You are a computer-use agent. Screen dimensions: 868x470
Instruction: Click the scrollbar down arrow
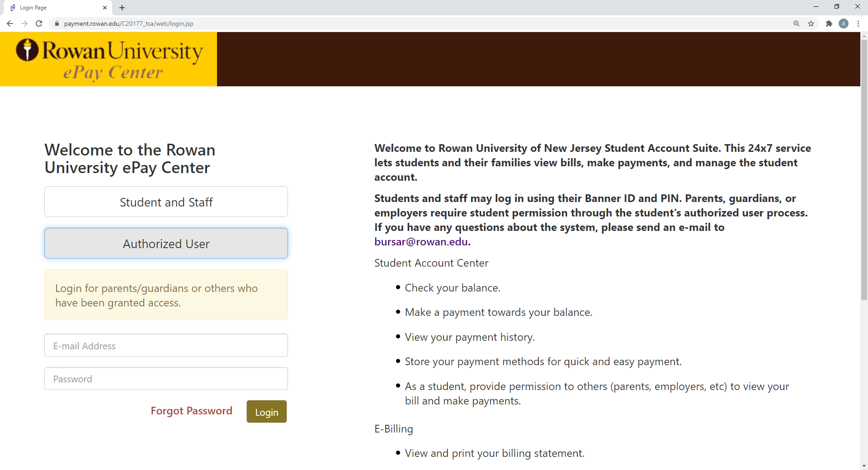[x=864, y=465]
